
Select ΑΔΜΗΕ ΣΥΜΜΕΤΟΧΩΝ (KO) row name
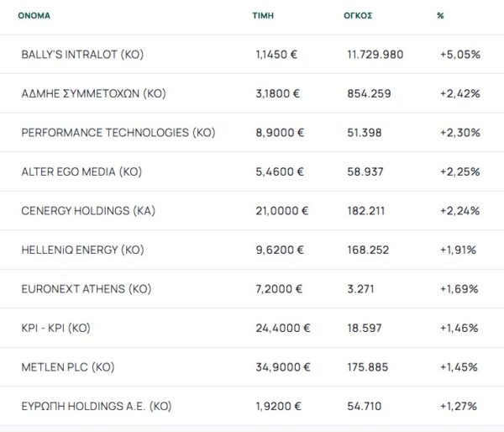click(93, 93)
